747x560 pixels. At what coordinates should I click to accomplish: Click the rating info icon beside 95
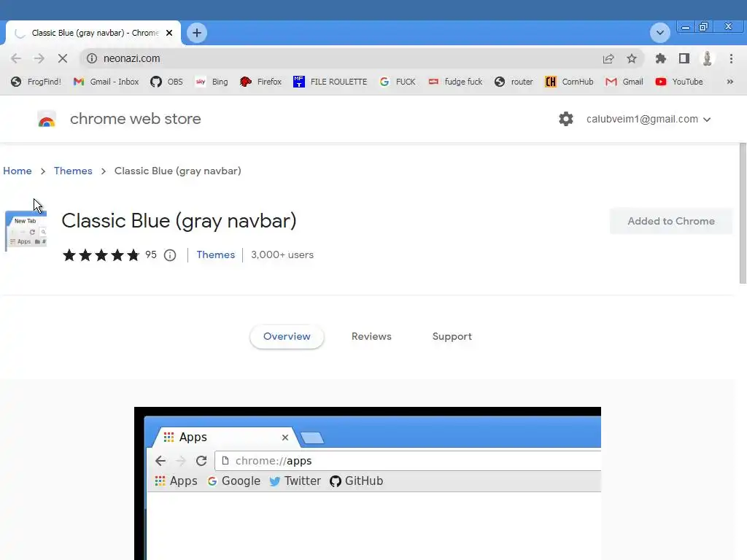point(170,255)
